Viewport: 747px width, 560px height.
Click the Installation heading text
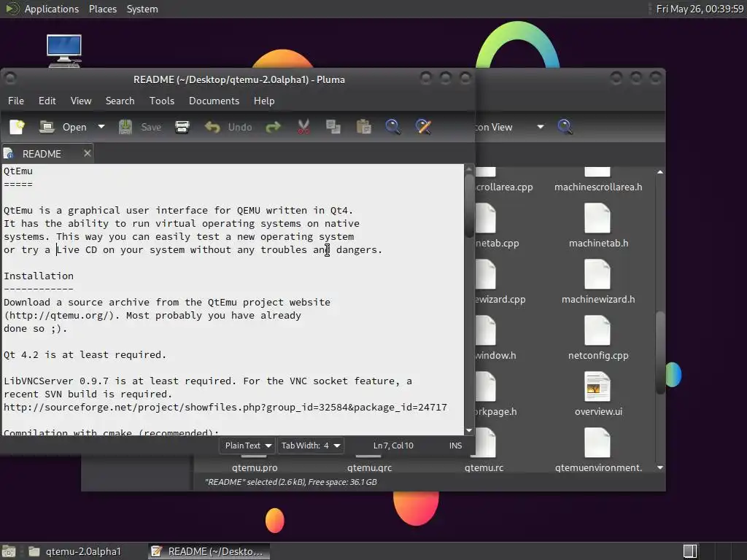(39, 276)
